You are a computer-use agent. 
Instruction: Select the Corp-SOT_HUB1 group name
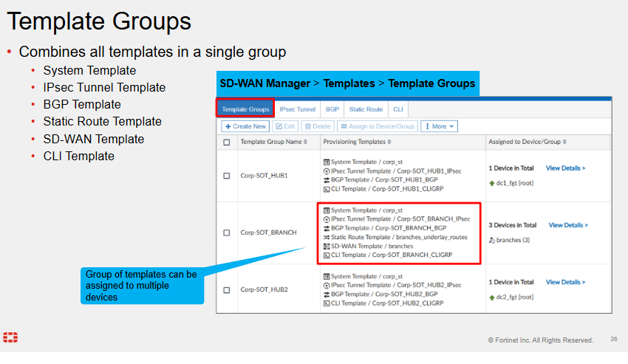point(264,176)
